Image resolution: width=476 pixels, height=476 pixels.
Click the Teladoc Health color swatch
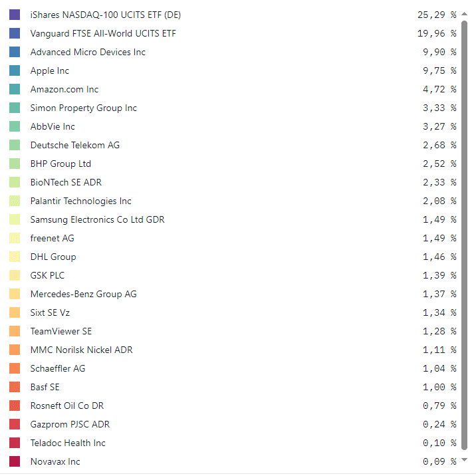tap(15, 443)
